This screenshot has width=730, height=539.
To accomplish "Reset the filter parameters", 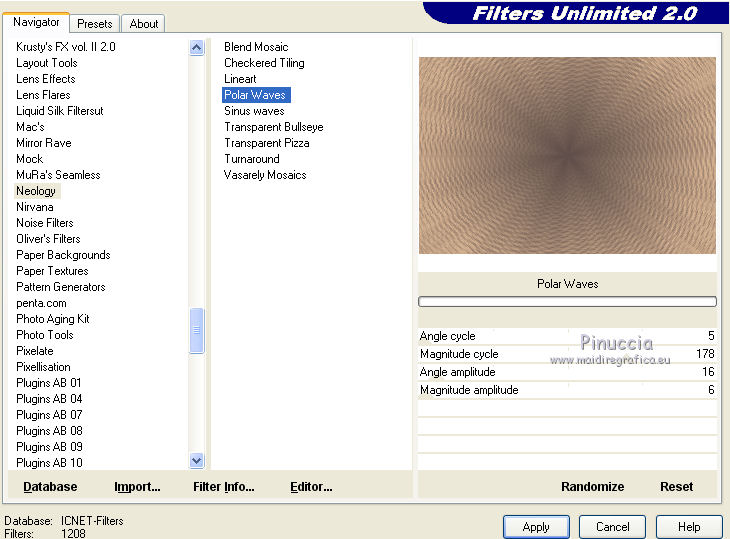I will [676, 486].
